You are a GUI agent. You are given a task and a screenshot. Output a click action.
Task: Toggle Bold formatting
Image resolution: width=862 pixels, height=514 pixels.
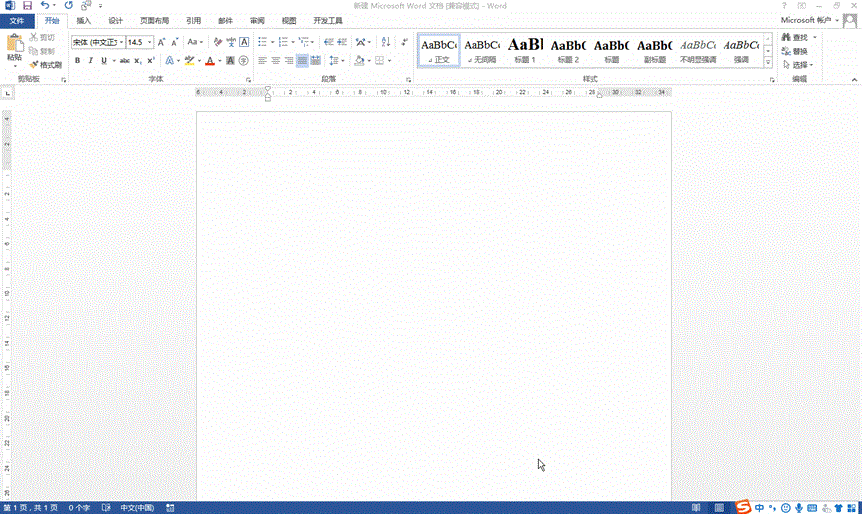coord(77,61)
